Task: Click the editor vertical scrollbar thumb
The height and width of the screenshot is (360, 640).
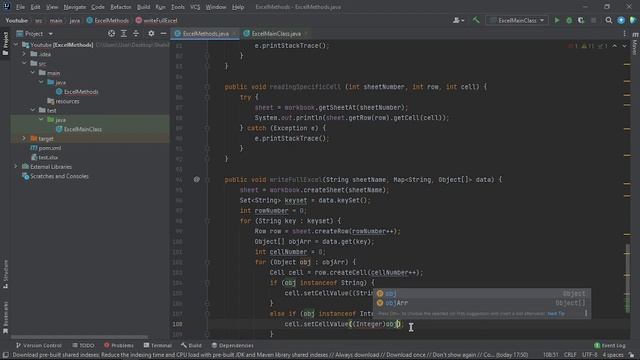Action: [627, 278]
